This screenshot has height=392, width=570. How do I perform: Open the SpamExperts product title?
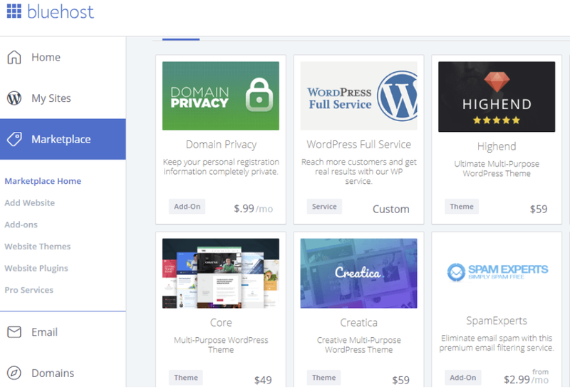497,321
